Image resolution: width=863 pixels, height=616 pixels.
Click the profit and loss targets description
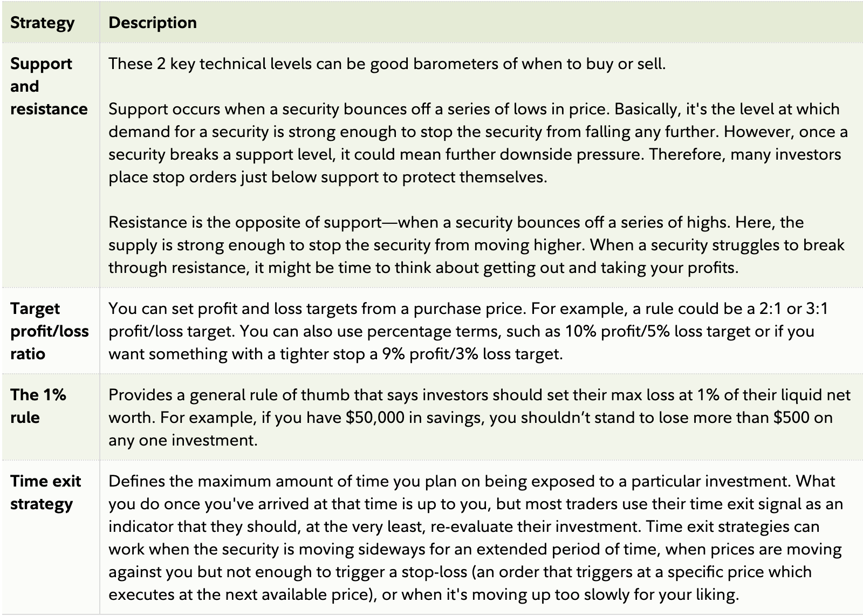pyautogui.click(x=468, y=331)
